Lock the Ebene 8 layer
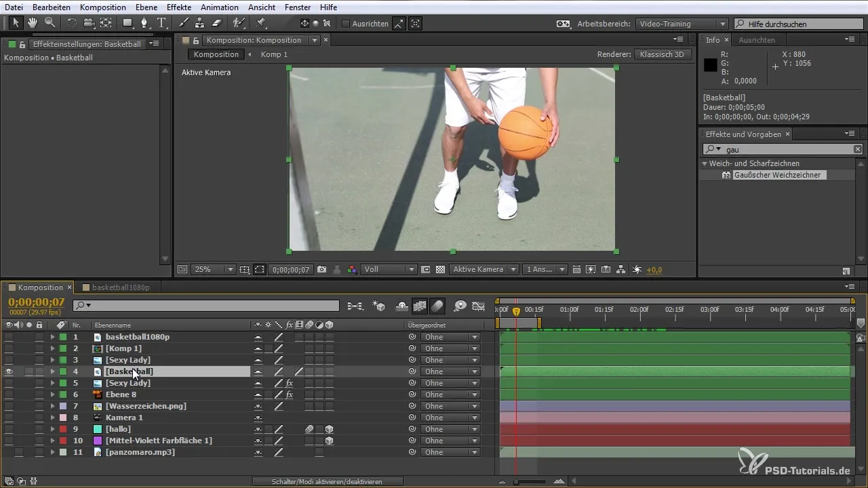 tap(39, 394)
